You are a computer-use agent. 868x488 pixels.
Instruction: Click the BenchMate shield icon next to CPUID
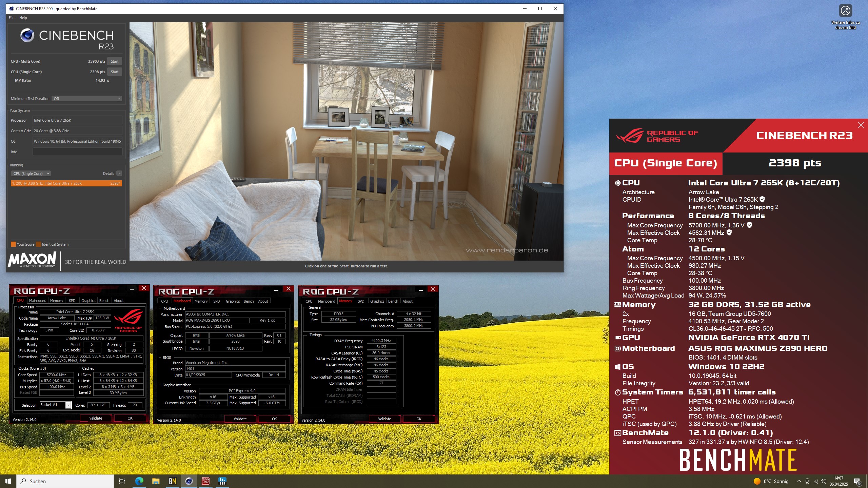[x=762, y=199]
